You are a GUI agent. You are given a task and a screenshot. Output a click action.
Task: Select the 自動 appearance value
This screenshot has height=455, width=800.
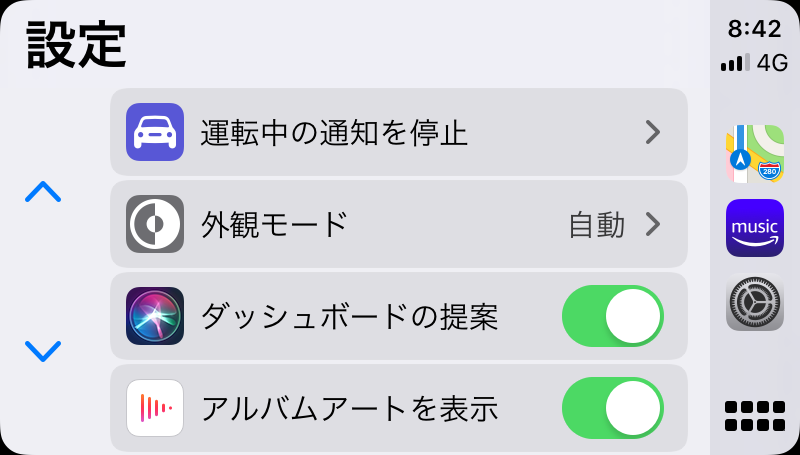coord(596,225)
